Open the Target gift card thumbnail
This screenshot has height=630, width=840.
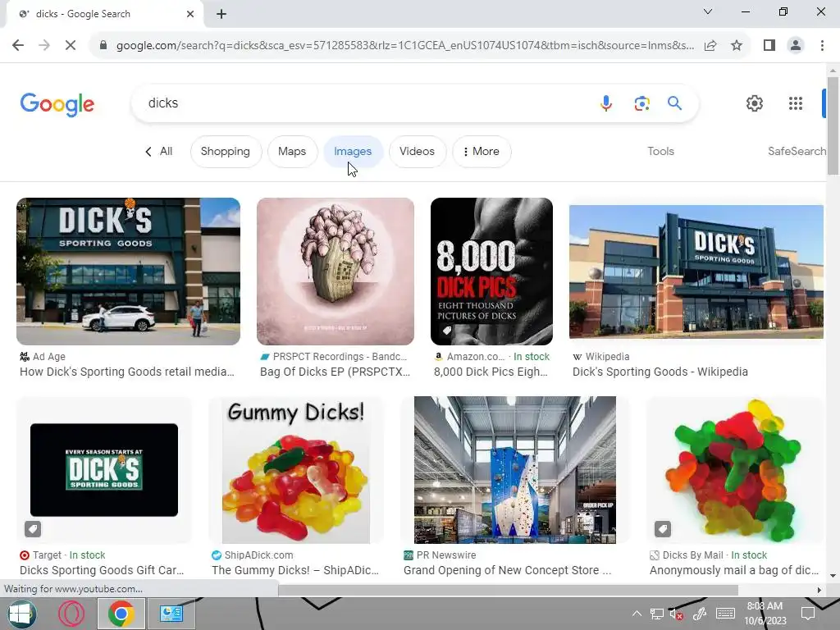[x=104, y=470]
